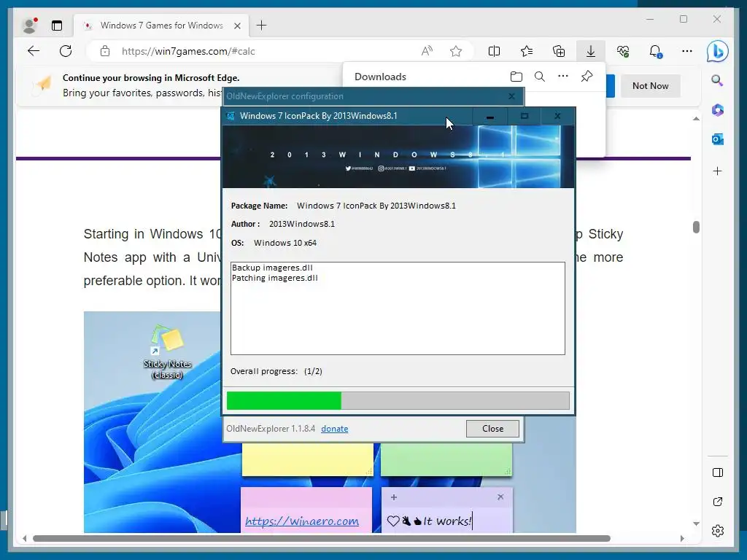Click the page scroll up arrow
Viewport: 747px width, 560px height.
click(696, 119)
